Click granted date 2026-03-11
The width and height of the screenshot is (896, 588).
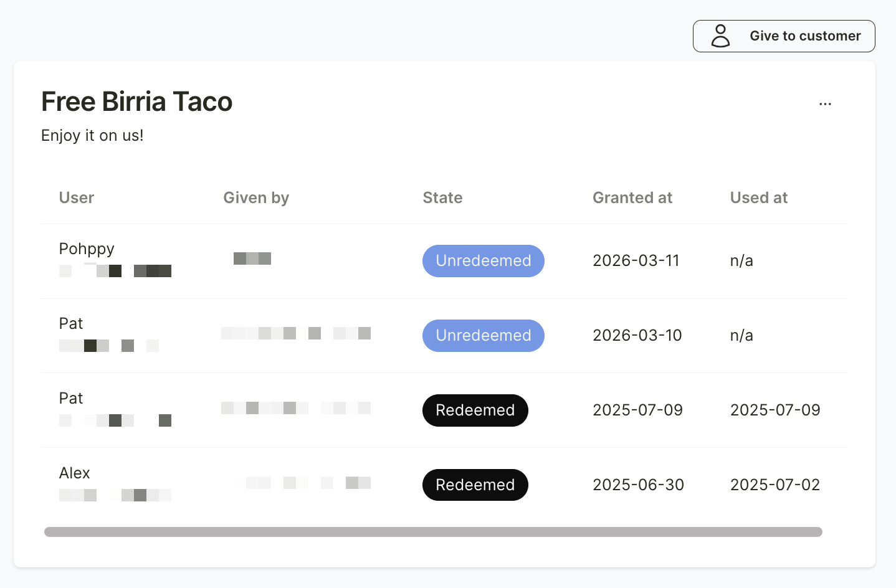pos(636,260)
